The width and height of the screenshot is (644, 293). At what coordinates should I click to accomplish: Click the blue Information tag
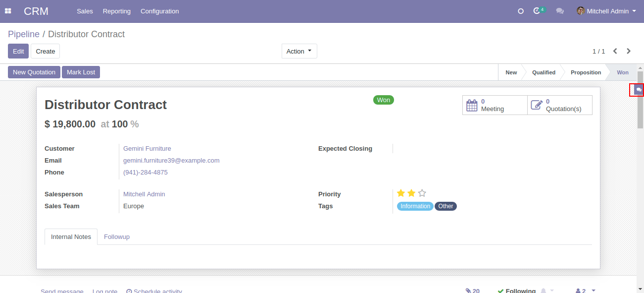click(415, 206)
